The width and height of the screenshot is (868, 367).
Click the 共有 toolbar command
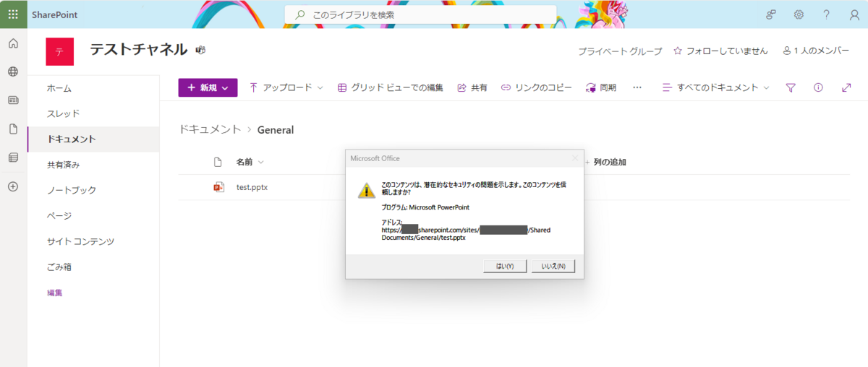coord(472,87)
